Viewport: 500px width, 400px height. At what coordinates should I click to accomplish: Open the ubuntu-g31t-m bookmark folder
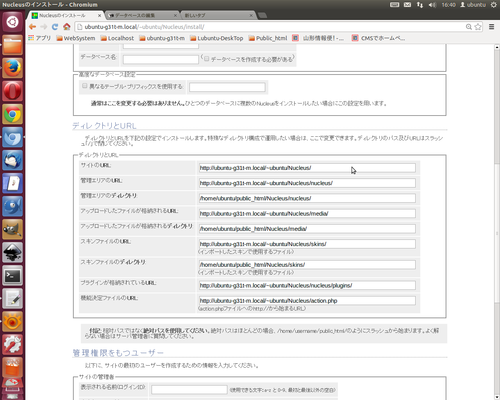tap(162, 38)
